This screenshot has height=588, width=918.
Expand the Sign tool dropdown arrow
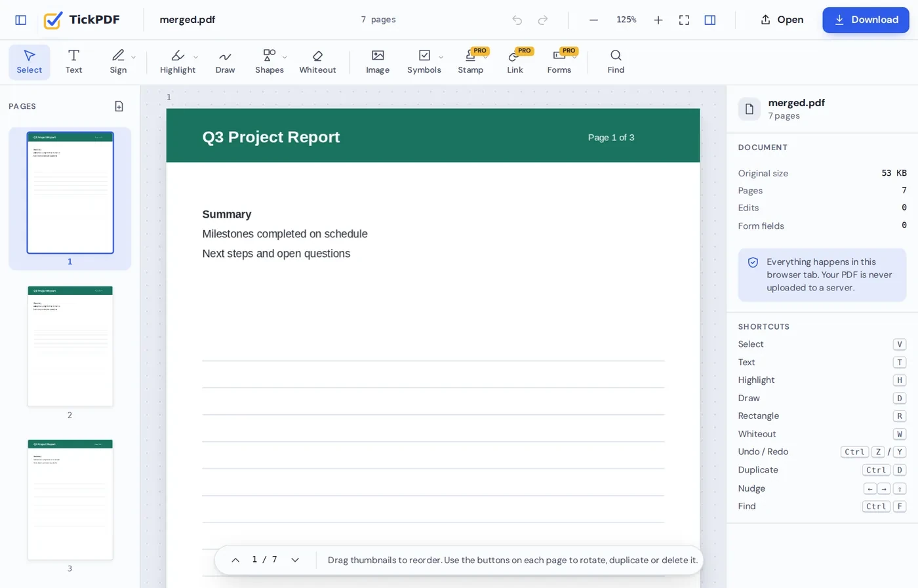(x=134, y=57)
